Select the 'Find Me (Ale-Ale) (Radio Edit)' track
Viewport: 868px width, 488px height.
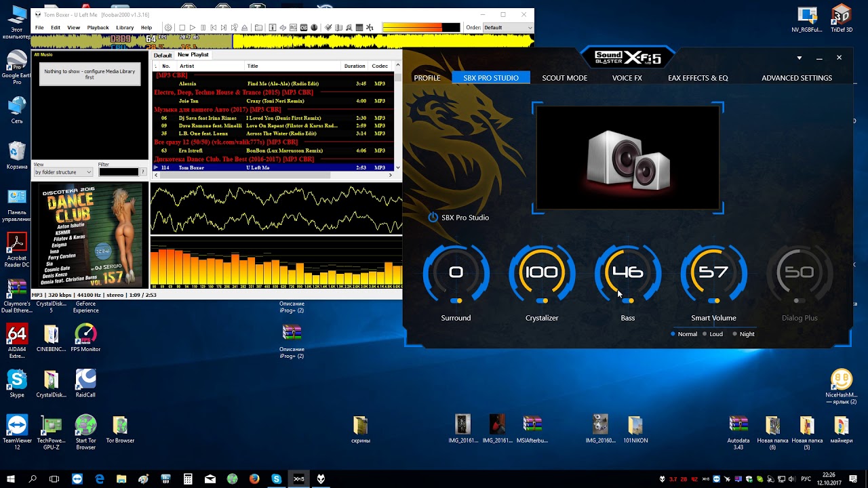272,84
